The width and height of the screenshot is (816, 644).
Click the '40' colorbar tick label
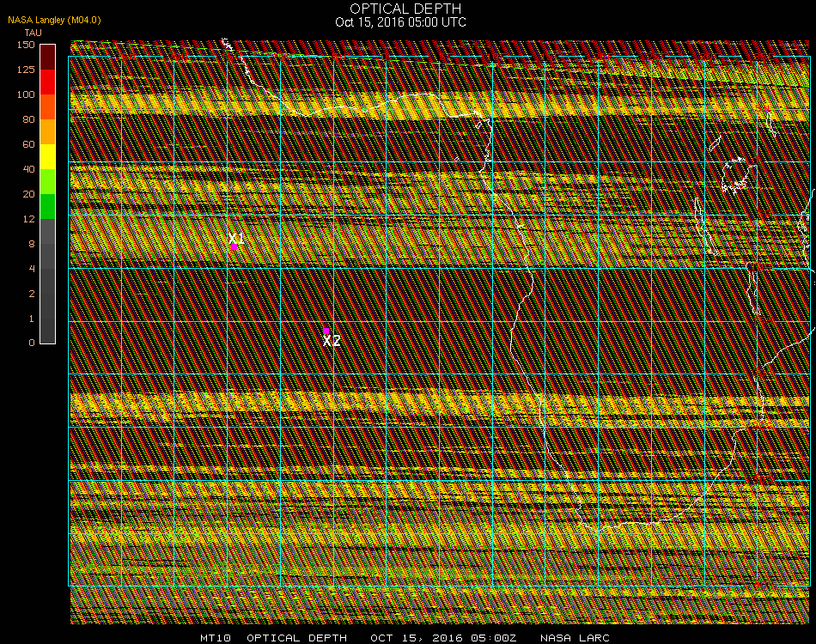tap(29, 169)
